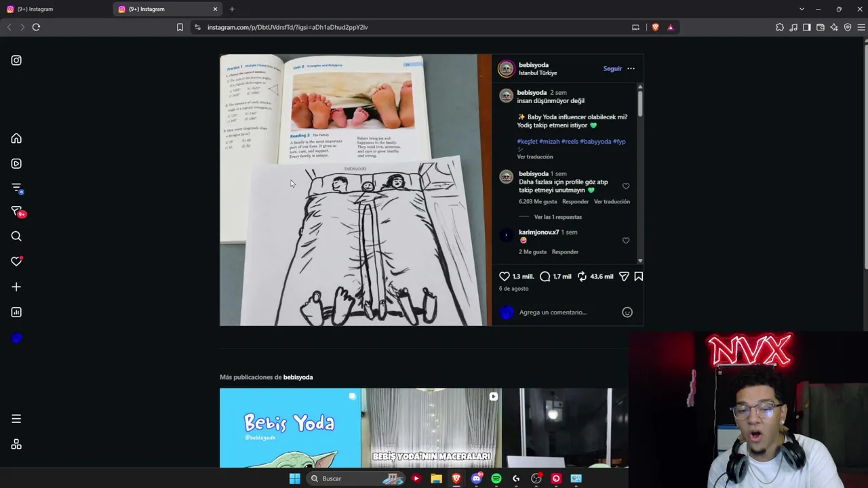Click the #reels hashtag in caption
The image size is (868, 488).
pos(570,142)
